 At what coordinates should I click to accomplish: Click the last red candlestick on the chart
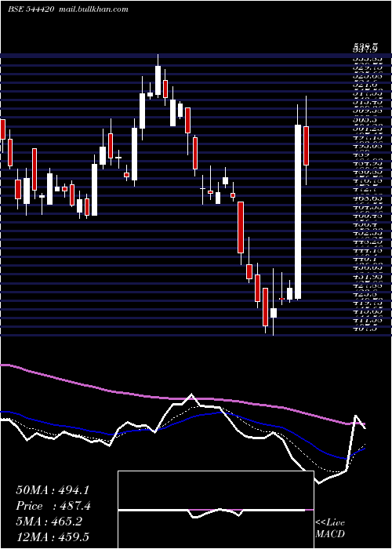pyautogui.click(x=307, y=146)
